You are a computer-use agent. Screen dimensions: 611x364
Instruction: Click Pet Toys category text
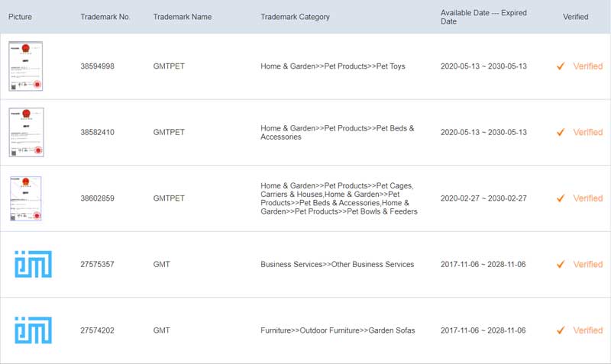[x=332, y=66]
